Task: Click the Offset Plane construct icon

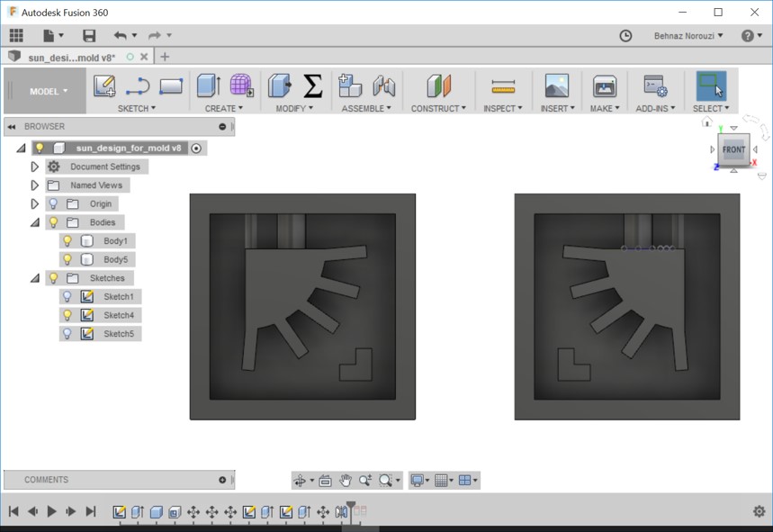Action: point(439,86)
